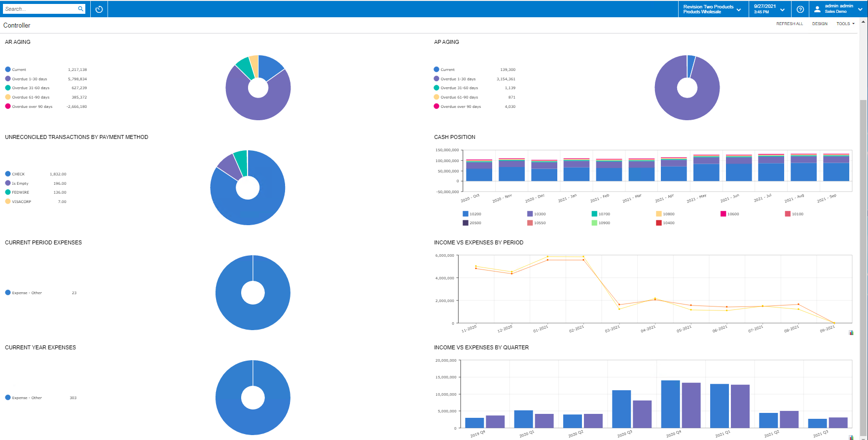Open Unreconciled Transactions by Payment Method title
868x440 pixels.
point(76,137)
